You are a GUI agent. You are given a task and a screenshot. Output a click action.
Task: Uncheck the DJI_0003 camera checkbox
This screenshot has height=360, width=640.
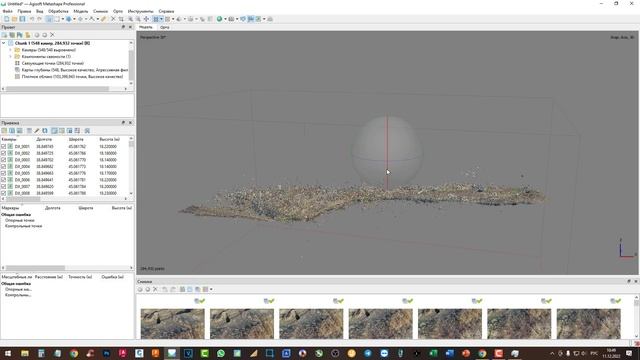[4, 160]
